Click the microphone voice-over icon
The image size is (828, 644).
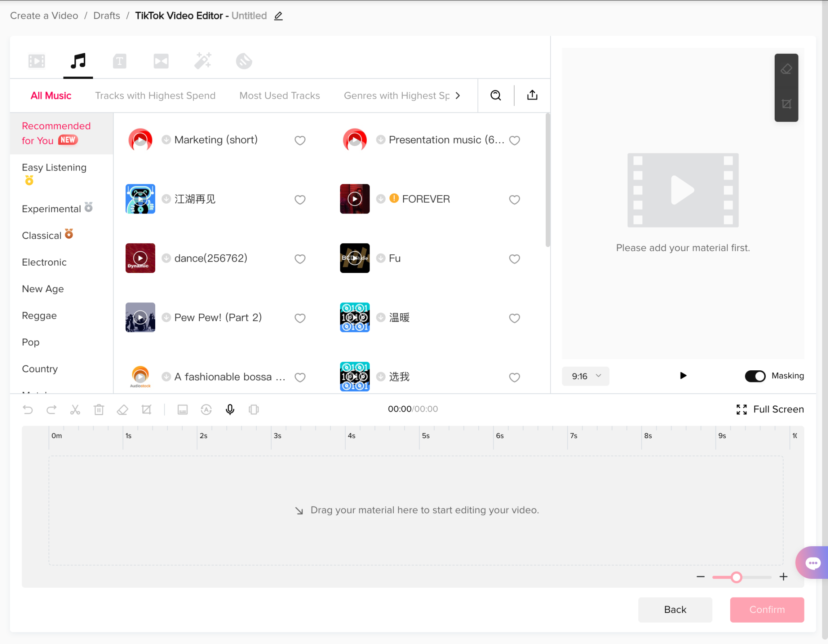[x=230, y=410]
